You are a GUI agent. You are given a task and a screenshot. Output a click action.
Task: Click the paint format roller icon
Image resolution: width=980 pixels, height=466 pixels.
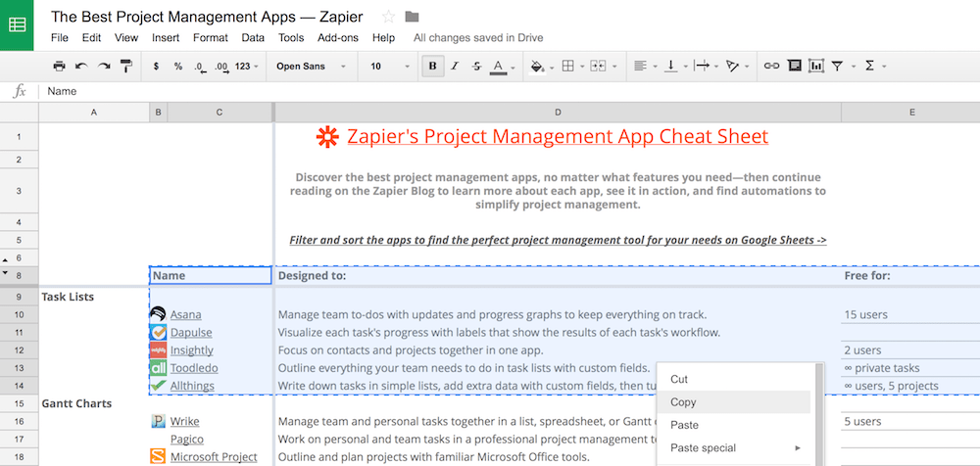coord(125,67)
